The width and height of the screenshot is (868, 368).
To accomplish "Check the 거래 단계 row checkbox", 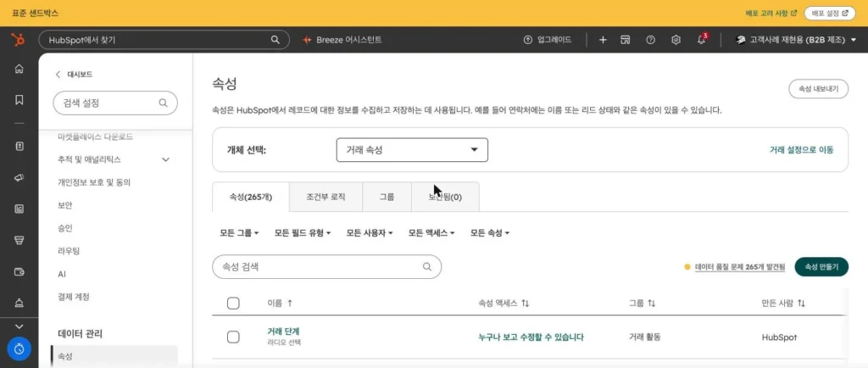I will pyautogui.click(x=233, y=337).
